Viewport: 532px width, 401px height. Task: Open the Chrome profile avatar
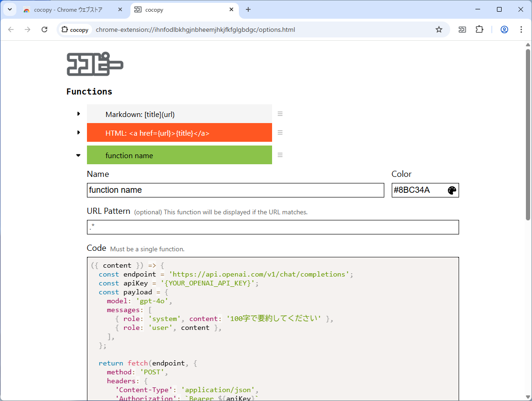click(504, 29)
